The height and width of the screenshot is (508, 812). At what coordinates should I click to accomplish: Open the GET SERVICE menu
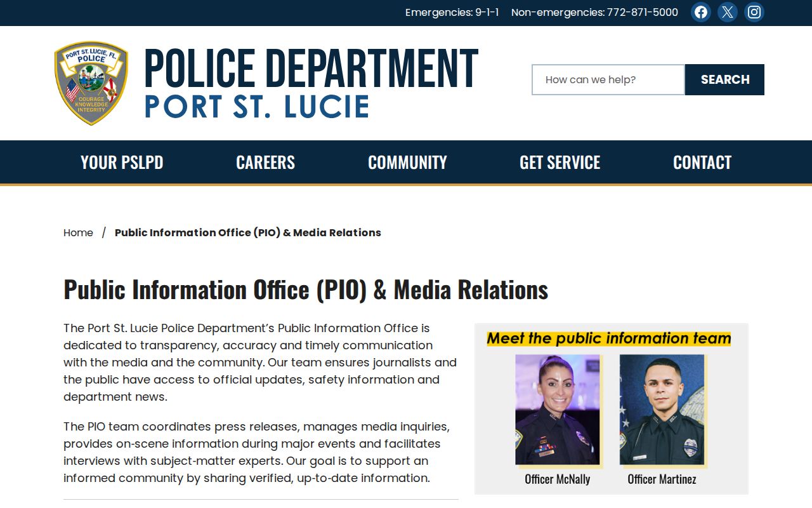click(x=560, y=163)
